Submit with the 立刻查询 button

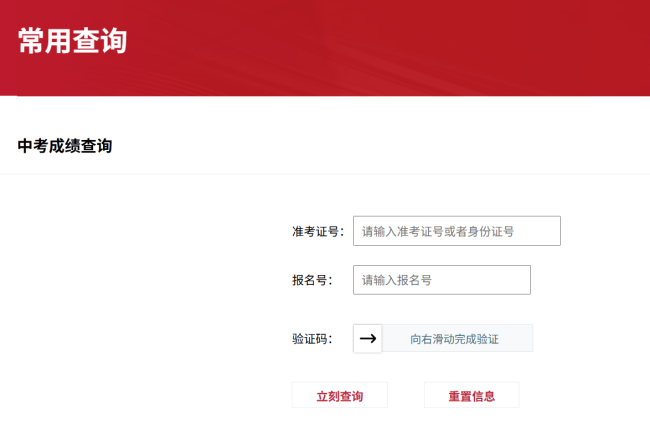point(339,396)
